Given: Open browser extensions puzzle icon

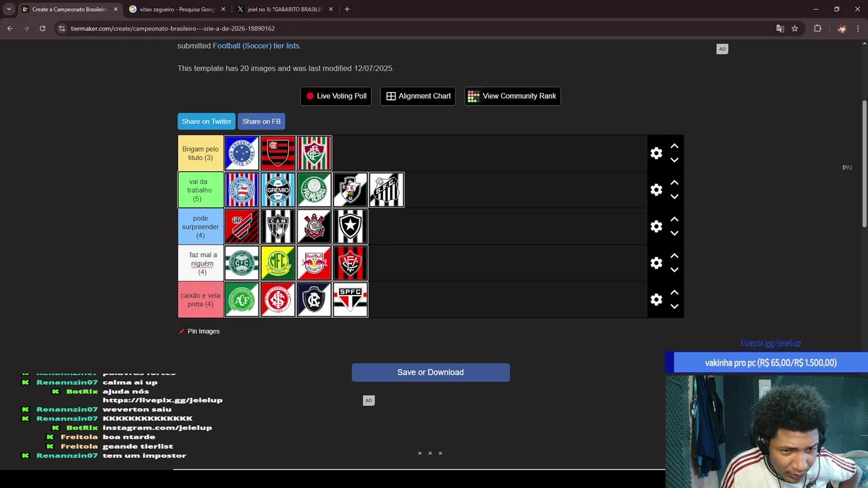Looking at the screenshot, I should (x=817, y=28).
